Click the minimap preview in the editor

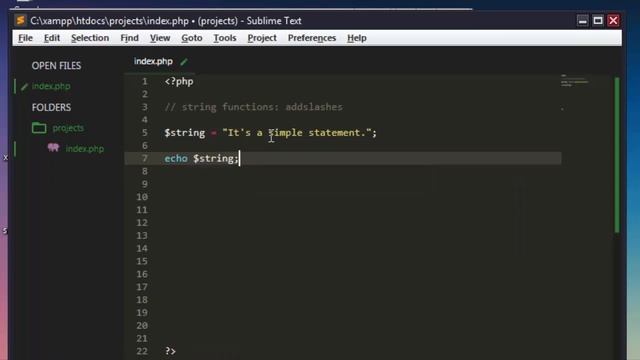575,81
